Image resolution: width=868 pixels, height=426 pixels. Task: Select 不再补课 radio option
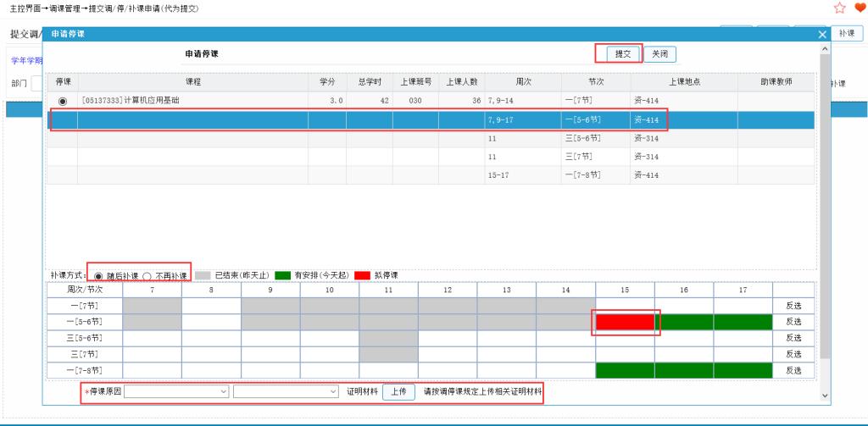tap(147, 276)
